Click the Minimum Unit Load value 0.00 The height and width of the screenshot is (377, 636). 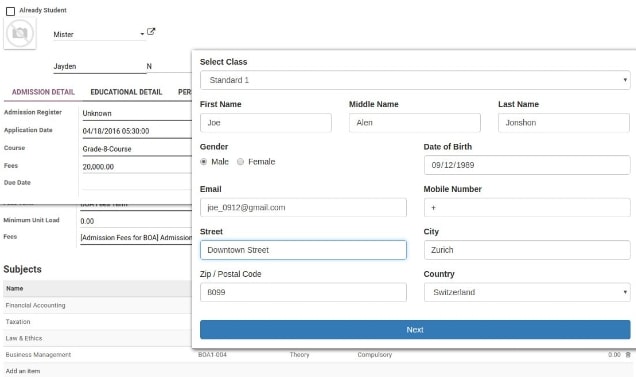coord(87,221)
